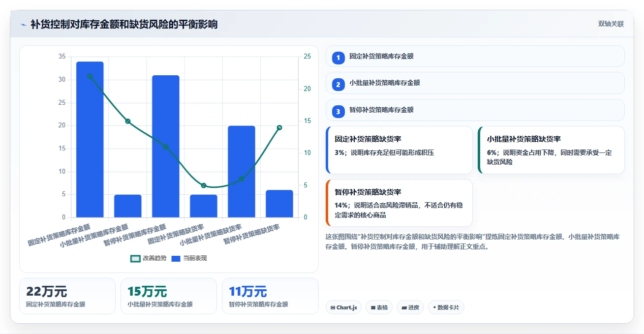The height and width of the screenshot is (334, 644).
Task: Click the description starting 14%；说明适合高风险滞销品
Action: (399, 210)
